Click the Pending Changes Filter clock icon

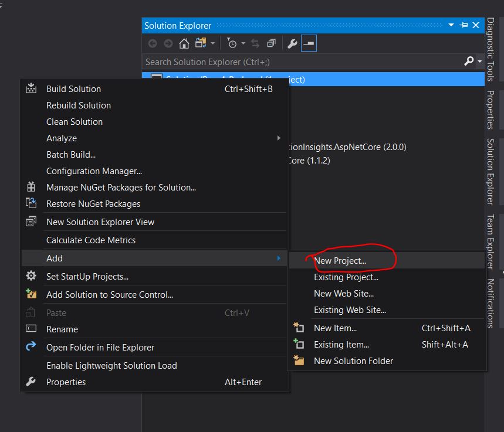(232, 43)
